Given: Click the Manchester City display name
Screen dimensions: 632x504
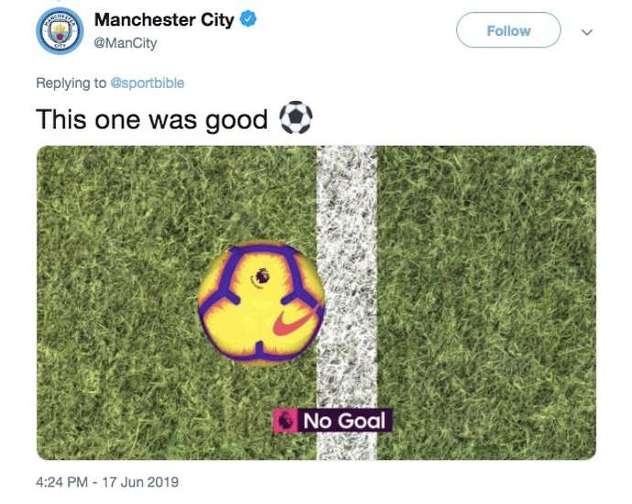Looking at the screenshot, I should coord(164,20).
